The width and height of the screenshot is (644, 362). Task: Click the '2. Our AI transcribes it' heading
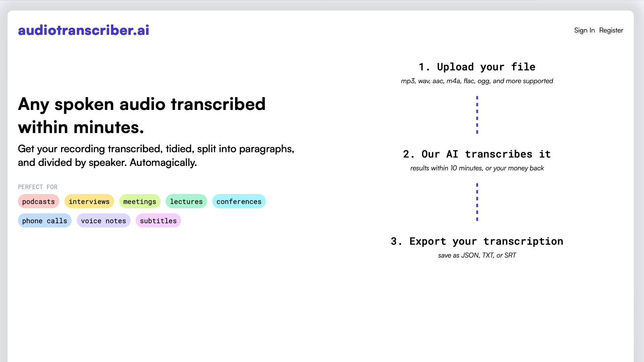point(477,154)
